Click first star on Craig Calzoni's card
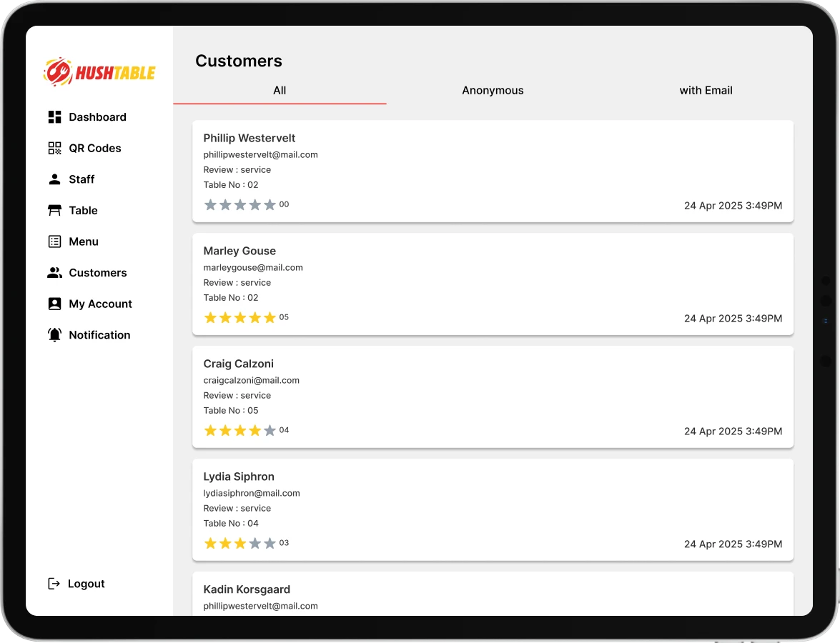Viewport: 840px width, 643px height. coord(210,430)
